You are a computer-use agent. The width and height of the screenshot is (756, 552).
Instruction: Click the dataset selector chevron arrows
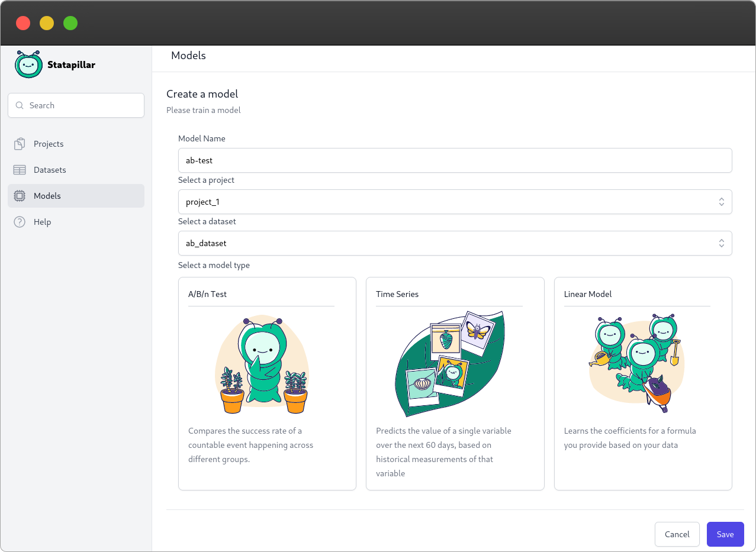coord(722,243)
